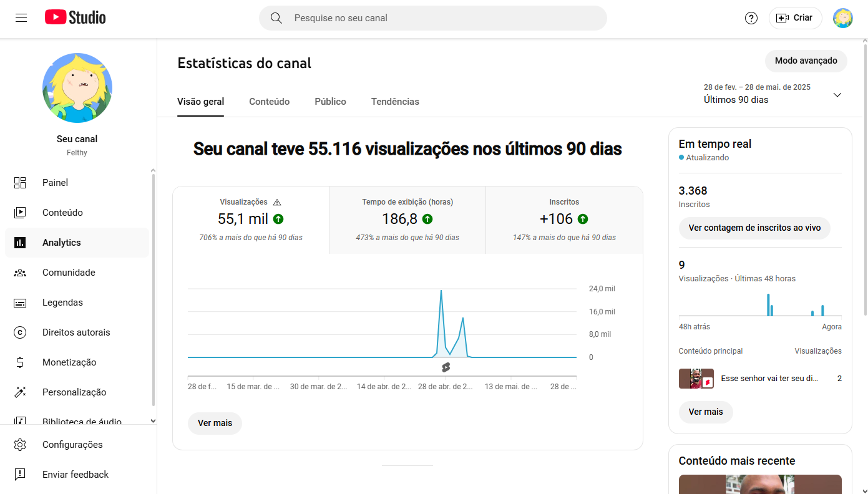
Task: Click the Biblioteca de áudio icon
Action: pyautogui.click(x=20, y=421)
